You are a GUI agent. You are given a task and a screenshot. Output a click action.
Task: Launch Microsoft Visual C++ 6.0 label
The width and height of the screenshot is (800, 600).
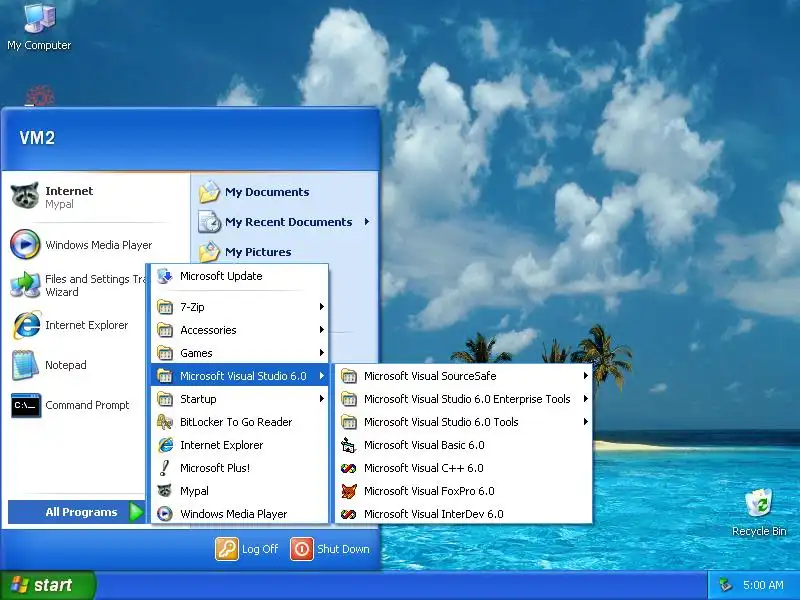coord(423,468)
